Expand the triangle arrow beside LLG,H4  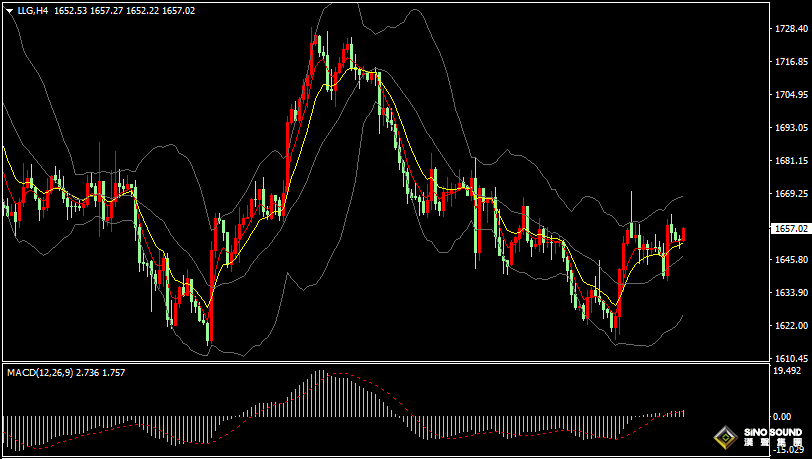[x=9, y=10]
